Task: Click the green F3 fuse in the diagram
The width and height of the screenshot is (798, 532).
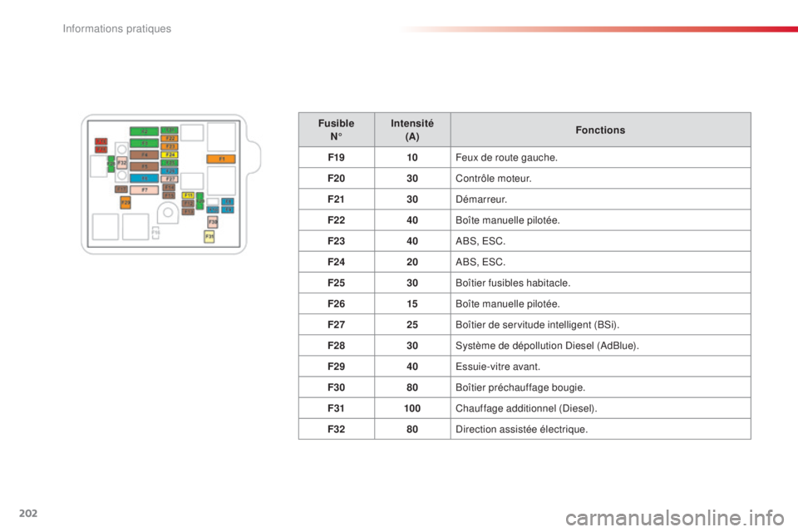Action: [144, 143]
